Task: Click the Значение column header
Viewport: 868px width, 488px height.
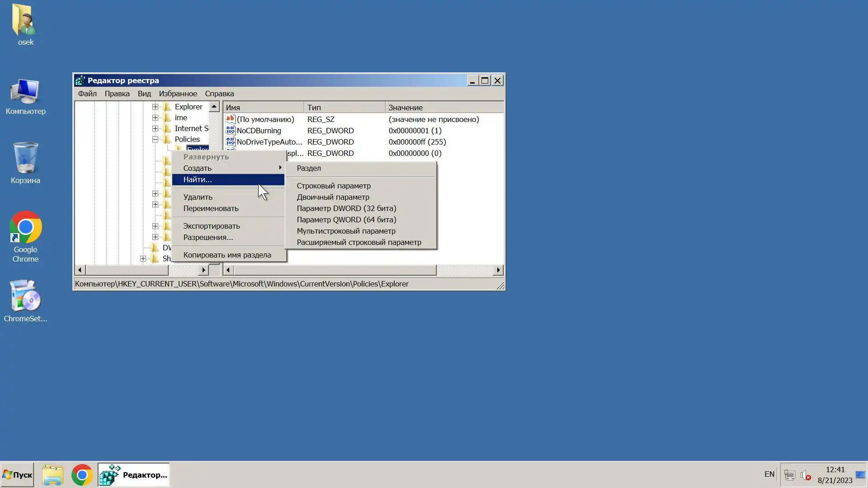Action: [x=405, y=108]
